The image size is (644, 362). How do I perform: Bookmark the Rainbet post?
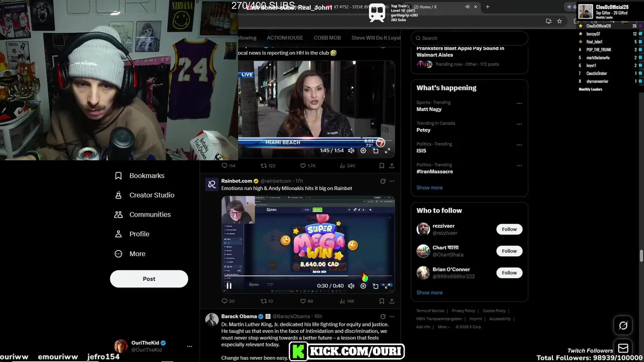(x=382, y=301)
